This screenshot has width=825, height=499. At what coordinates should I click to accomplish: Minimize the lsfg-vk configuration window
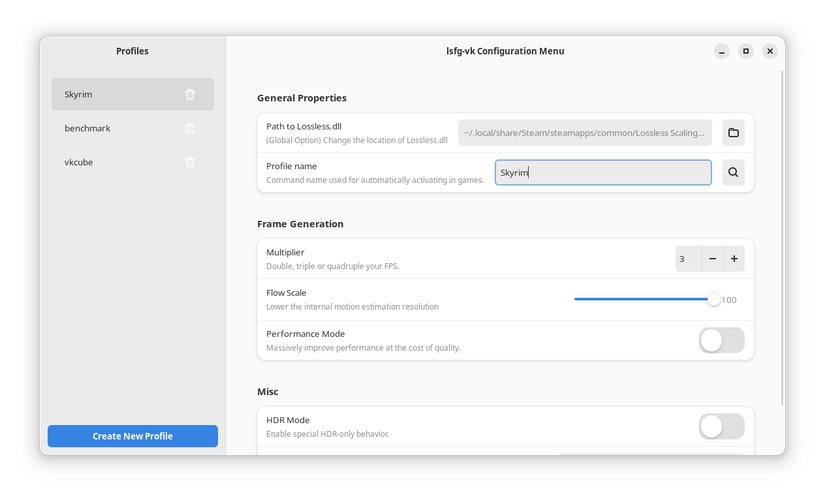coord(722,51)
